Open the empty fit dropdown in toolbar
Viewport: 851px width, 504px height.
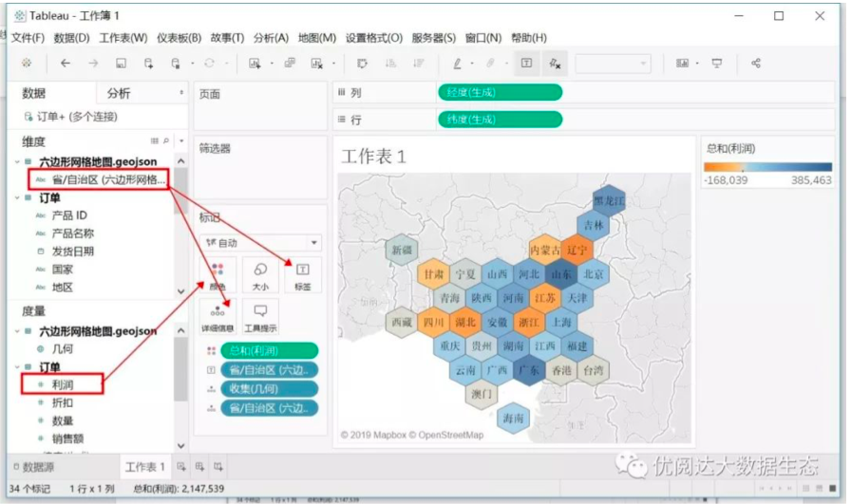click(613, 64)
